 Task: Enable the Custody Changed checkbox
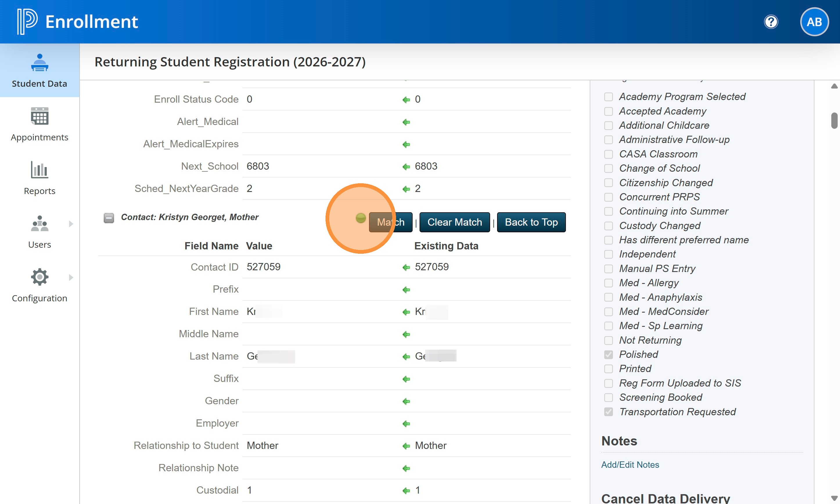609,226
